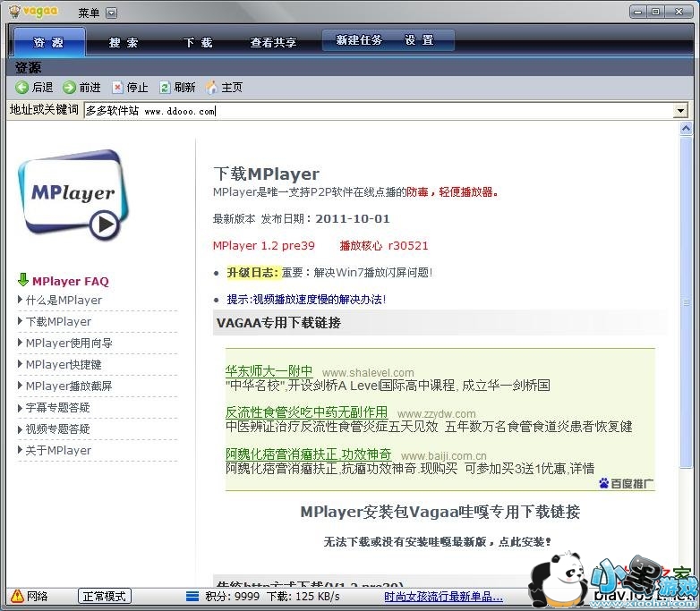The image size is (700, 611).
Task: Click the 网络 status label
Action: tap(37, 597)
